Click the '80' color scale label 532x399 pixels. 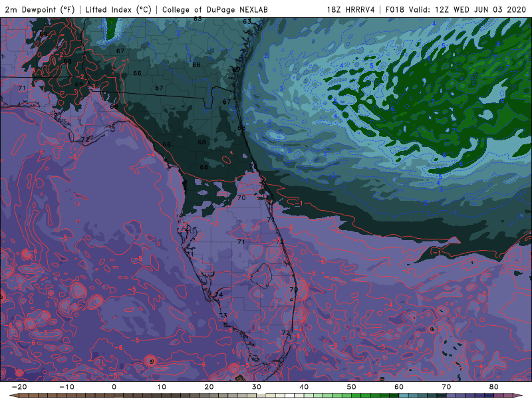tap(494, 387)
